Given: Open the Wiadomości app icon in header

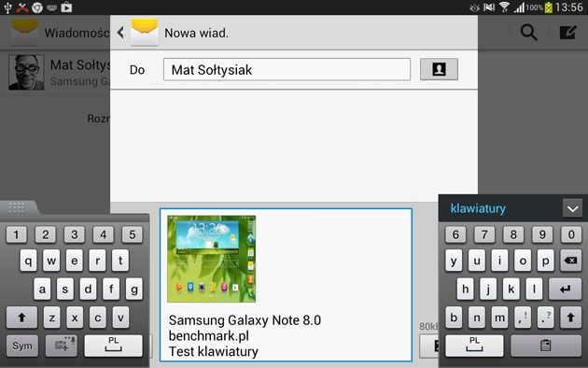Looking at the screenshot, I should [24, 33].
